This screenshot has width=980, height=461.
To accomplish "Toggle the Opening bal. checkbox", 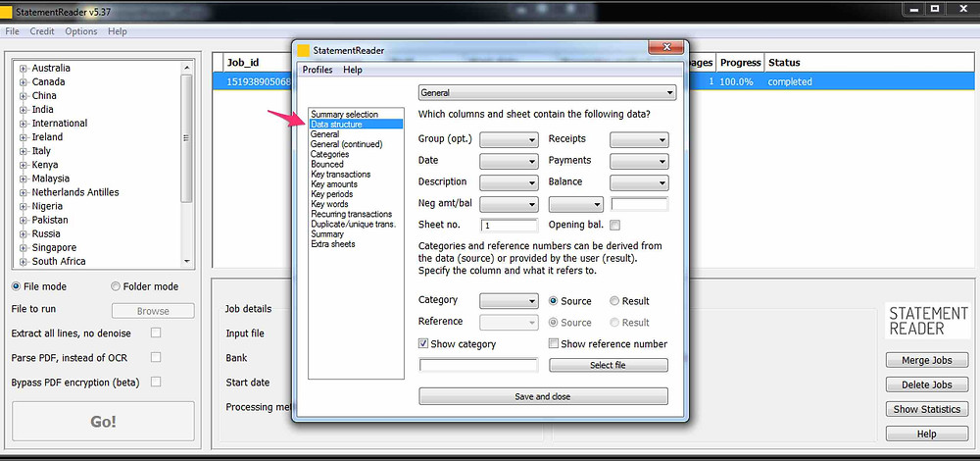I will pyautogui.click(x=615, y=225).
